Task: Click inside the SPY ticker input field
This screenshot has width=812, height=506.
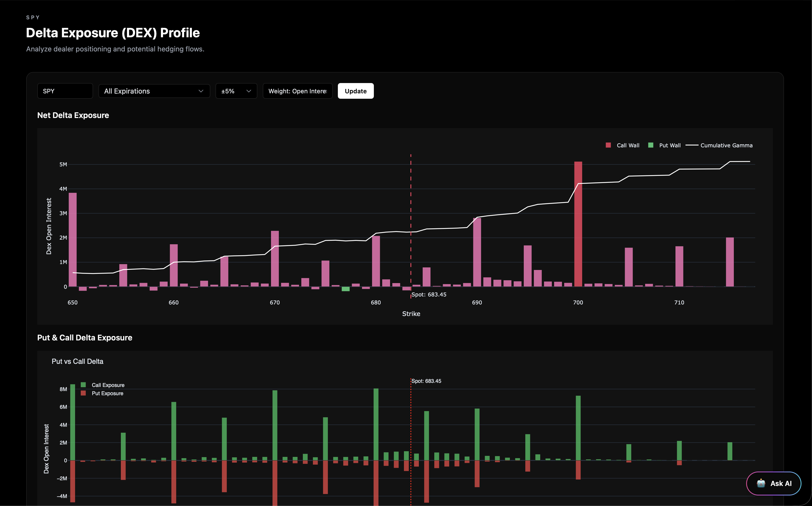Action: click(65, 91)
